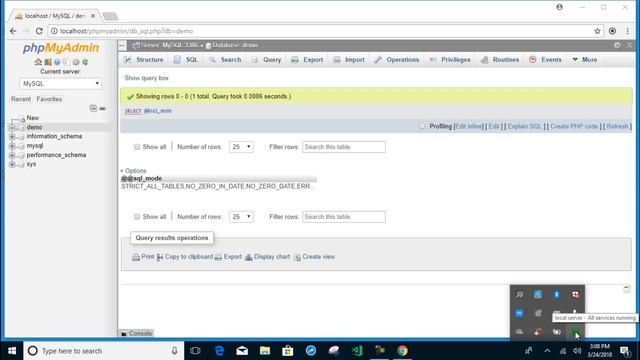The width and height of the screenshot is (640, 360).
Task: Collapse the demo database node
Action: (12, 127)
